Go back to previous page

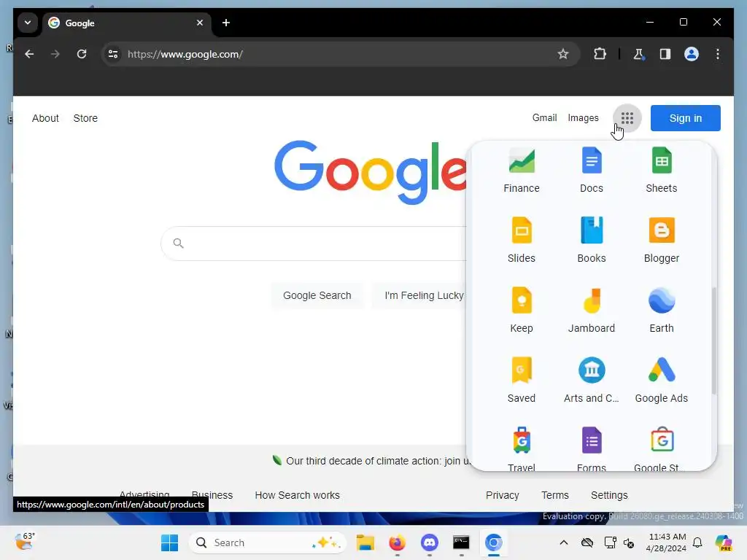click(29, 54)
